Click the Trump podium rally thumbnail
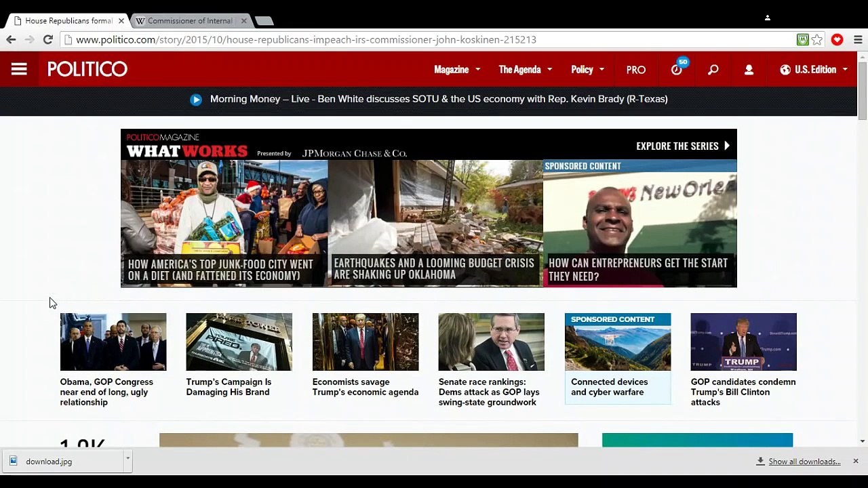Screen dimensions: 868x488 coord(744,342)
